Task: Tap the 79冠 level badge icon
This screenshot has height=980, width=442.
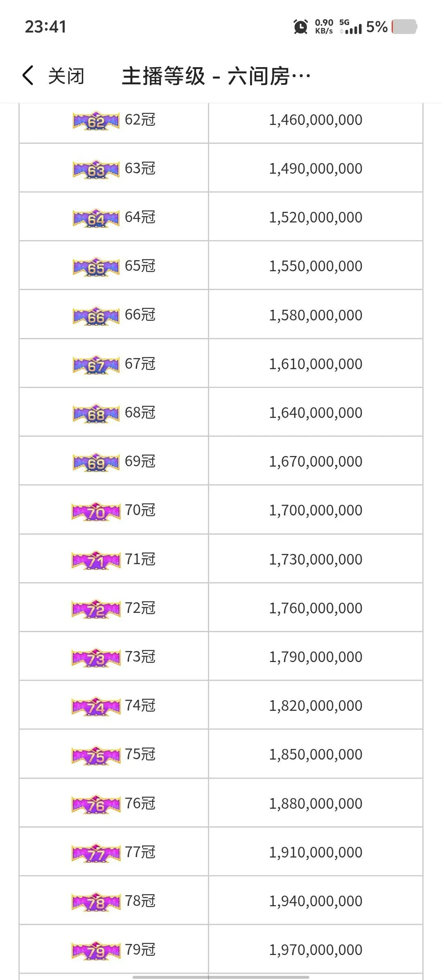Action: coord(96,951)
